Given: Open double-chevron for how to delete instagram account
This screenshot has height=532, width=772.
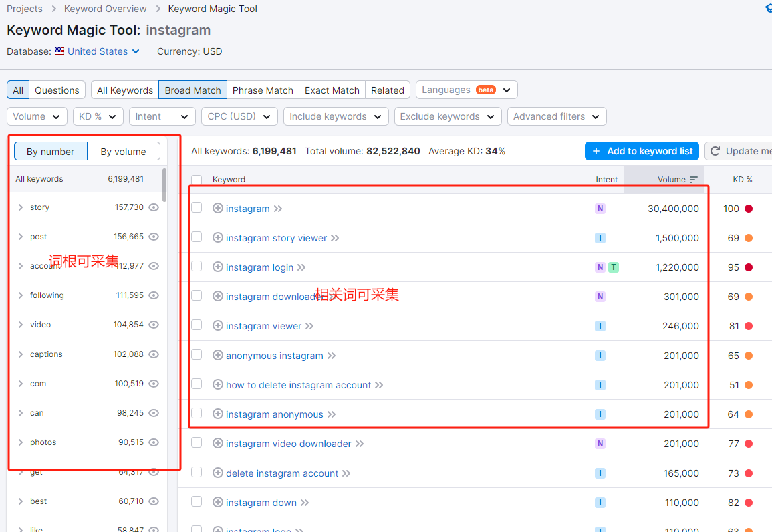Looking at the screenshot, I should [378, 386].
